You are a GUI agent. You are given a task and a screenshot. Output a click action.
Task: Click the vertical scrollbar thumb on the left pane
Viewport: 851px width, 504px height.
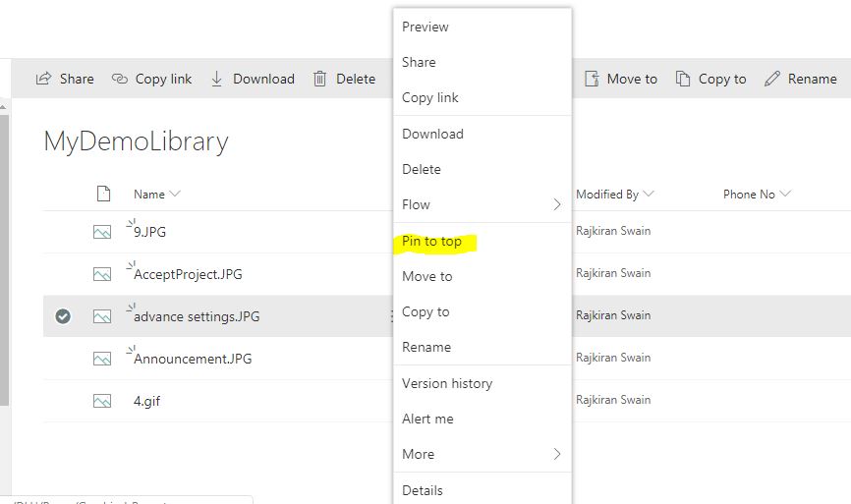click(4, 260)
